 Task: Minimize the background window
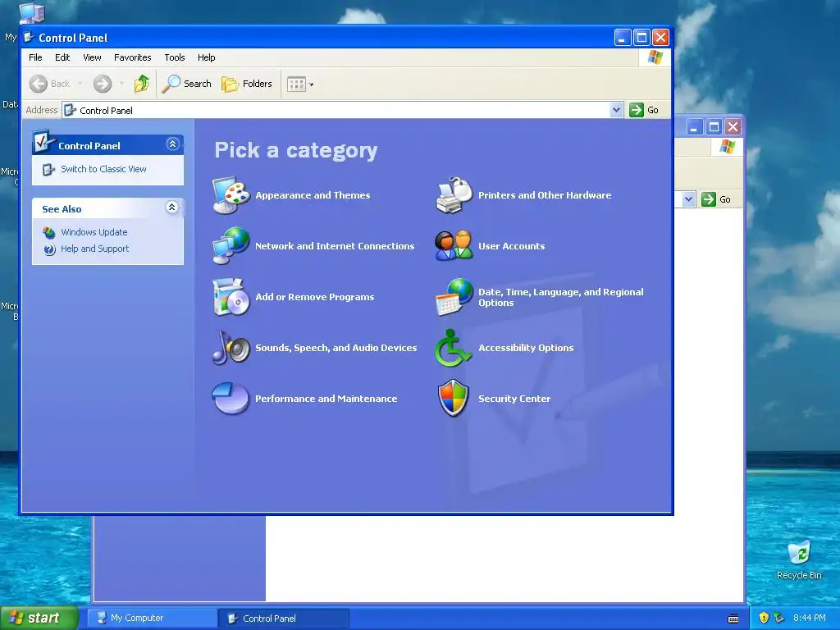click(x=695, y=127)
